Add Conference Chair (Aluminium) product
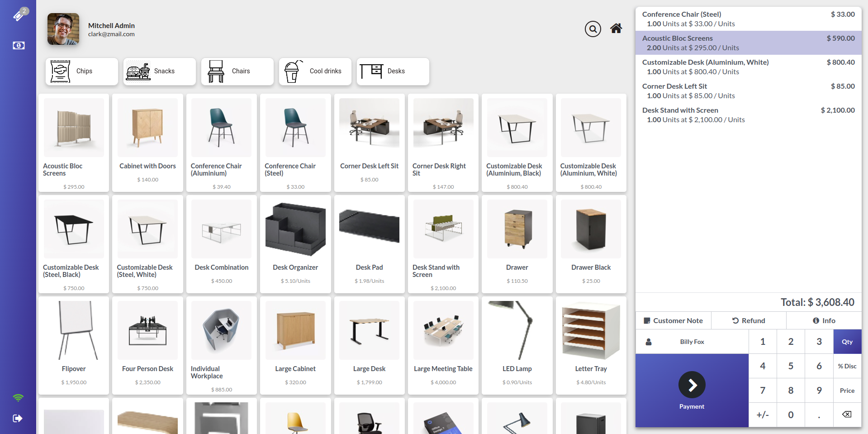868x434 pixels. 222,143
